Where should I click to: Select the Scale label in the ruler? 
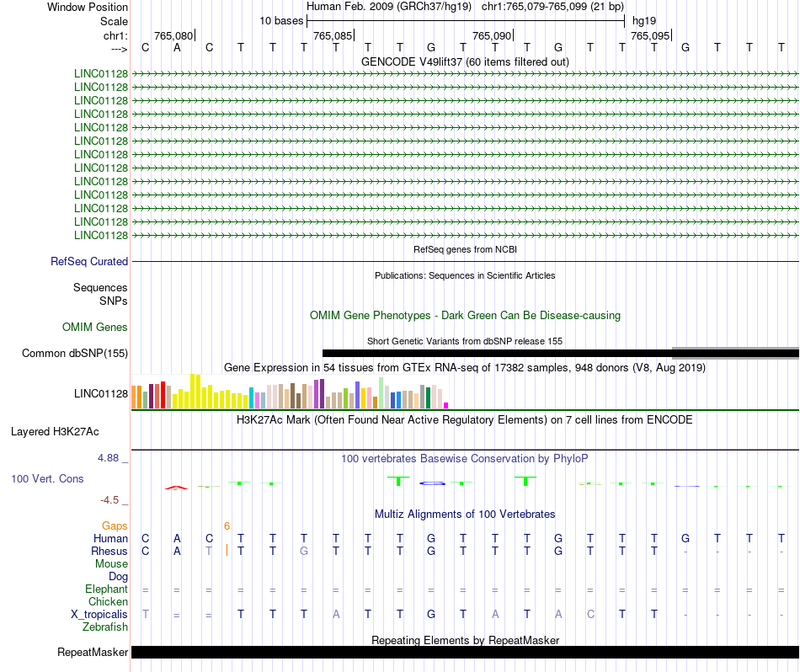tap(114, 21)
